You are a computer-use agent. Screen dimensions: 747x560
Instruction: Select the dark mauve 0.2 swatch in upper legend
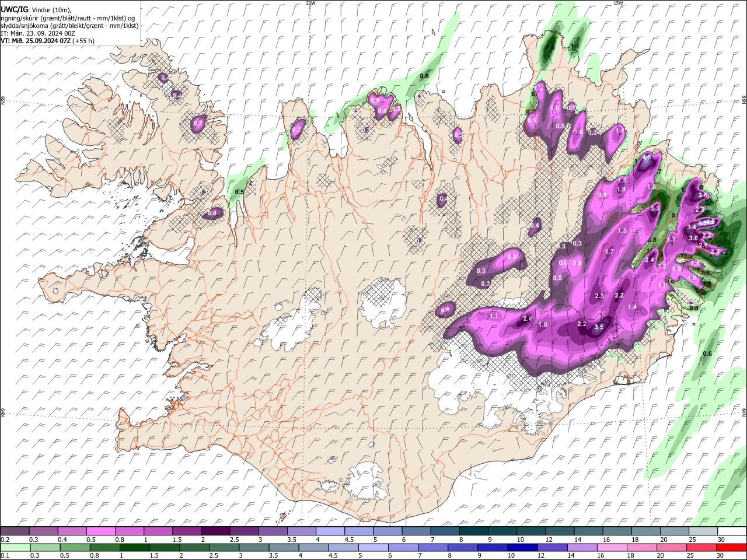[15, 531]
